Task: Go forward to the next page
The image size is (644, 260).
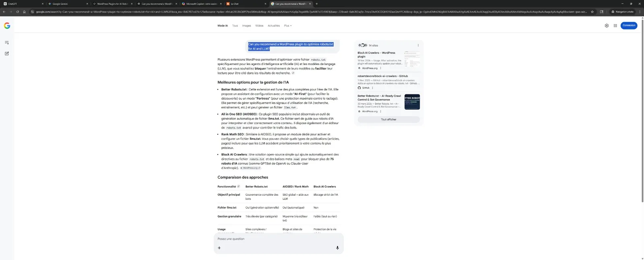Action: [11, 12]
